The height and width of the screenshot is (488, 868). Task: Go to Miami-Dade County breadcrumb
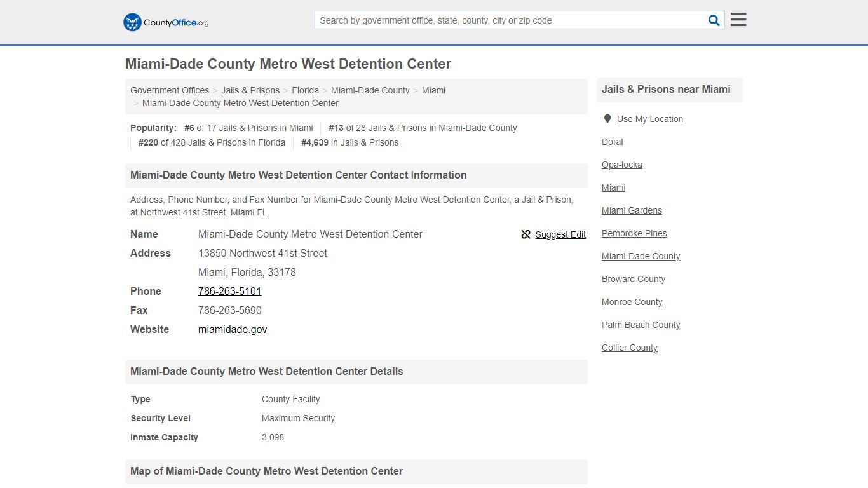pos(370,90)
